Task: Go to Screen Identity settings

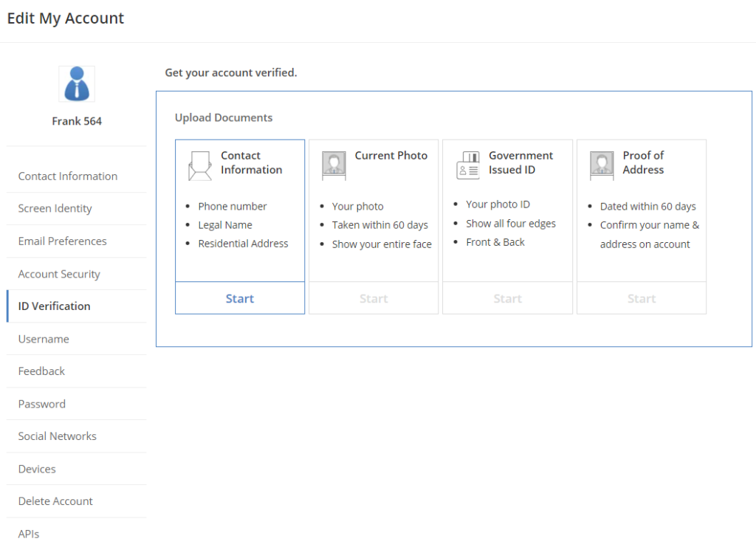Action: click(55, 209)
